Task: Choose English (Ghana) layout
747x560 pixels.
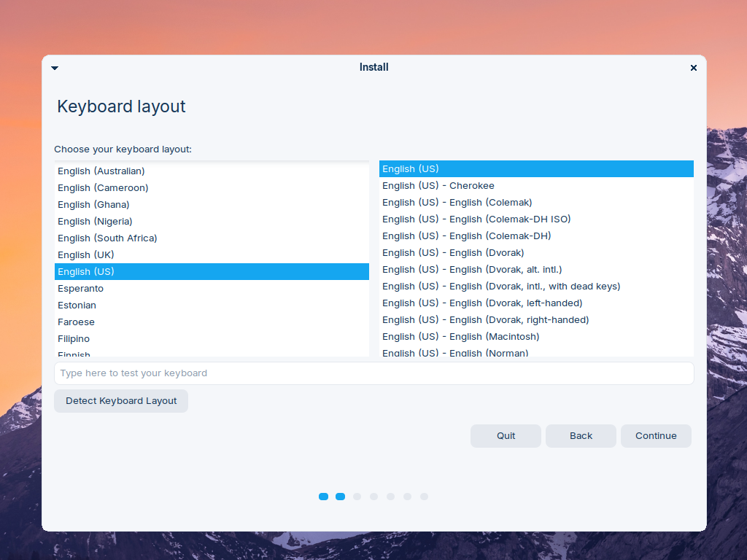Action: pyautogui.click(x=212, y=204)
